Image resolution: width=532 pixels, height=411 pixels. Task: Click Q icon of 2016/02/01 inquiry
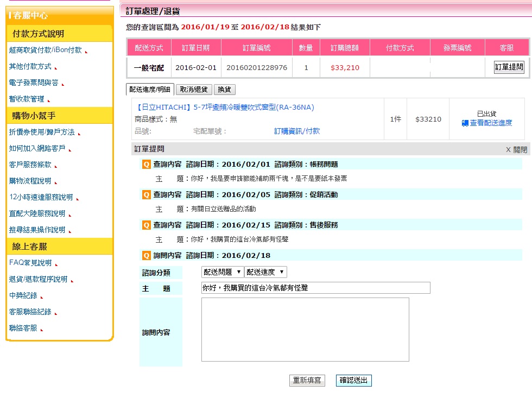coord(146,165)
